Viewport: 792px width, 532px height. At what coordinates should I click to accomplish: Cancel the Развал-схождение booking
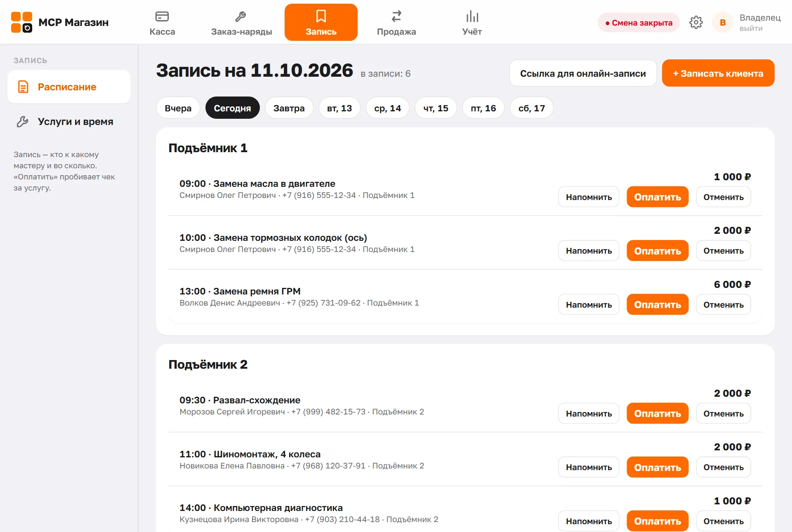click(724, 414)
